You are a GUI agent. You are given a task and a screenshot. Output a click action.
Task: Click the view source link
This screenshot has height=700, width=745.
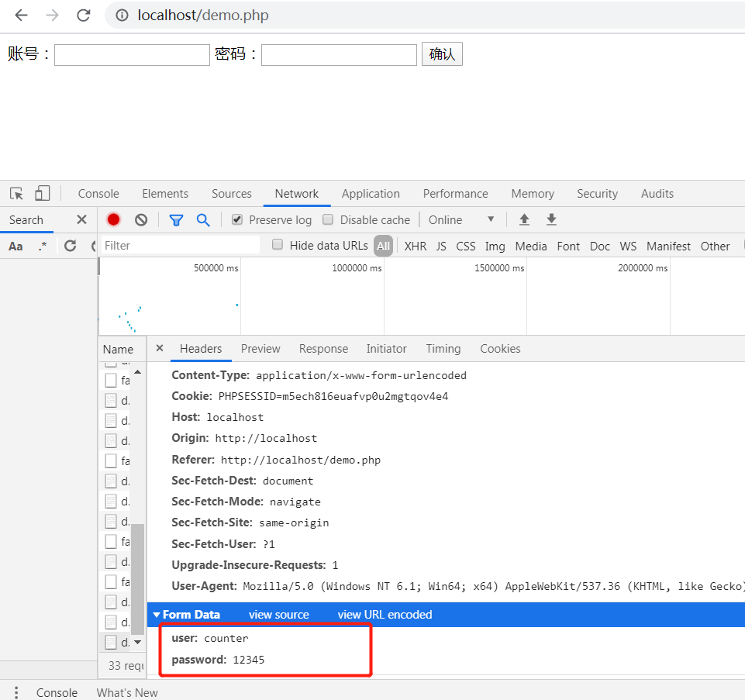coord(279,615)
